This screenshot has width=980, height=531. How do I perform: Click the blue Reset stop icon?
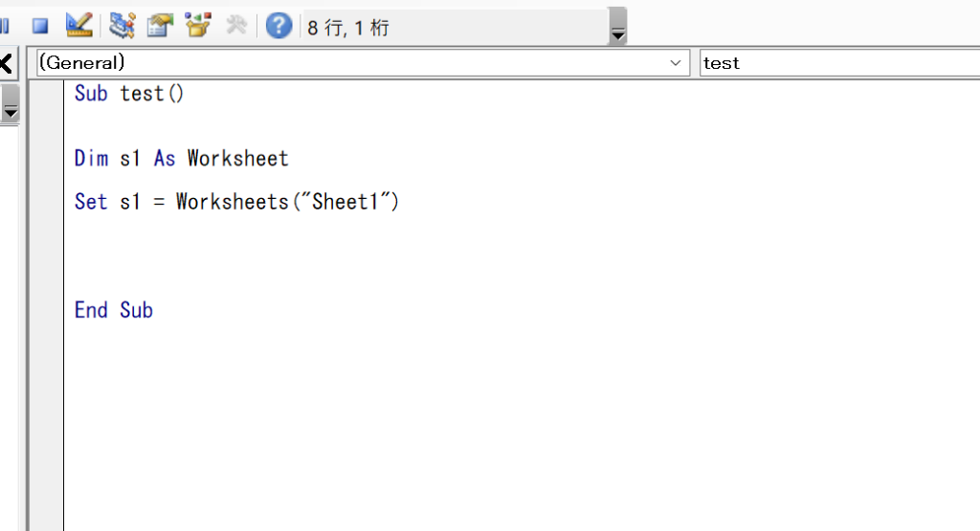click(x=40, y=26)
